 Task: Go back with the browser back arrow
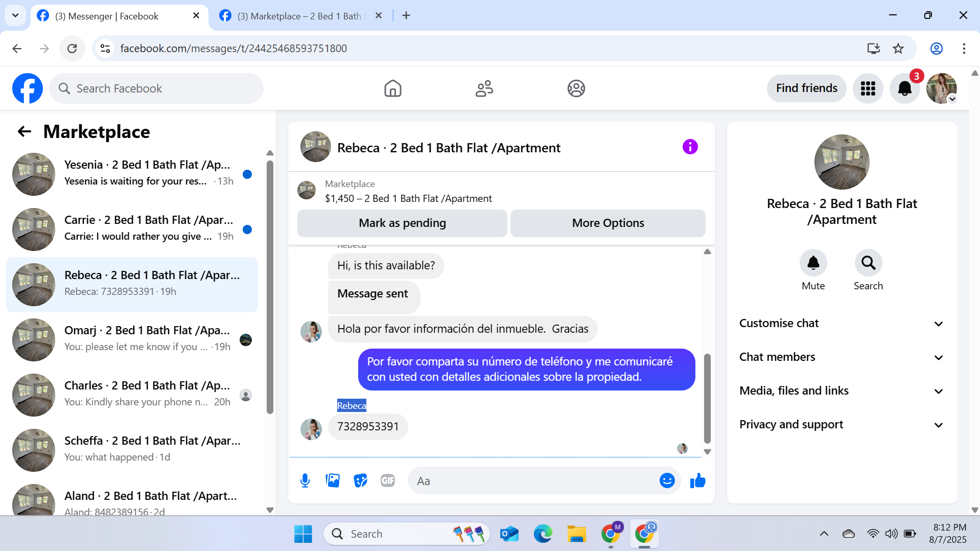(17, 49)
